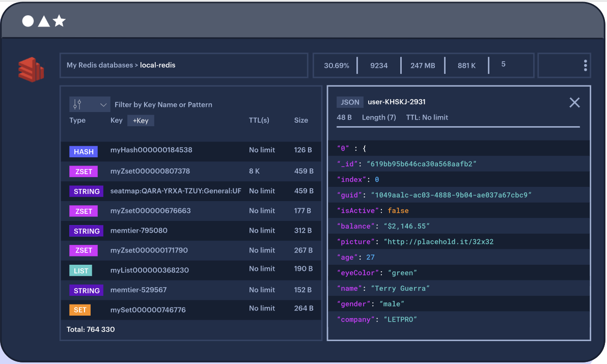This screenshot has height=364, width=607.
Task: Click the Redis logo icon
Action: coord(31,70)
